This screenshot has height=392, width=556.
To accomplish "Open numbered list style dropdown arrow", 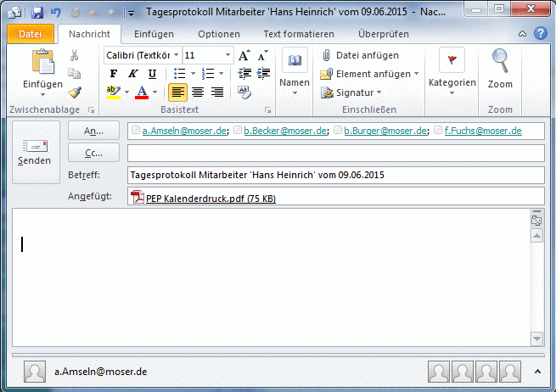I will 221,74.
